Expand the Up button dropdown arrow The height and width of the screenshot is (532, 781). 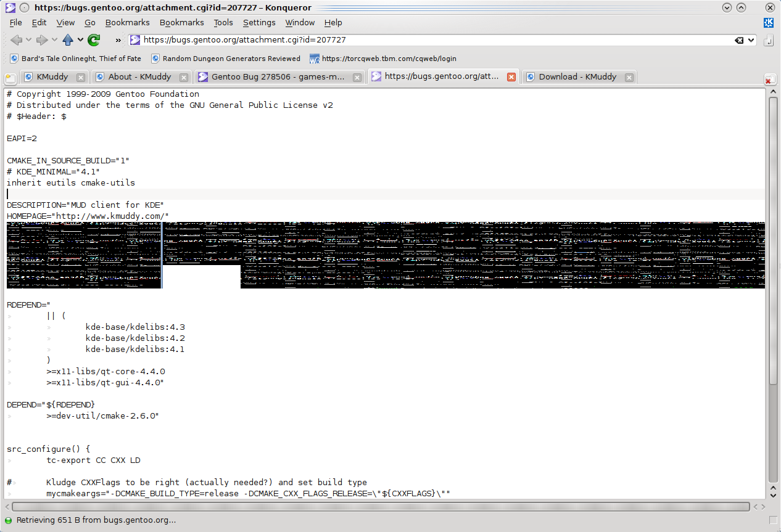point(80,40)
